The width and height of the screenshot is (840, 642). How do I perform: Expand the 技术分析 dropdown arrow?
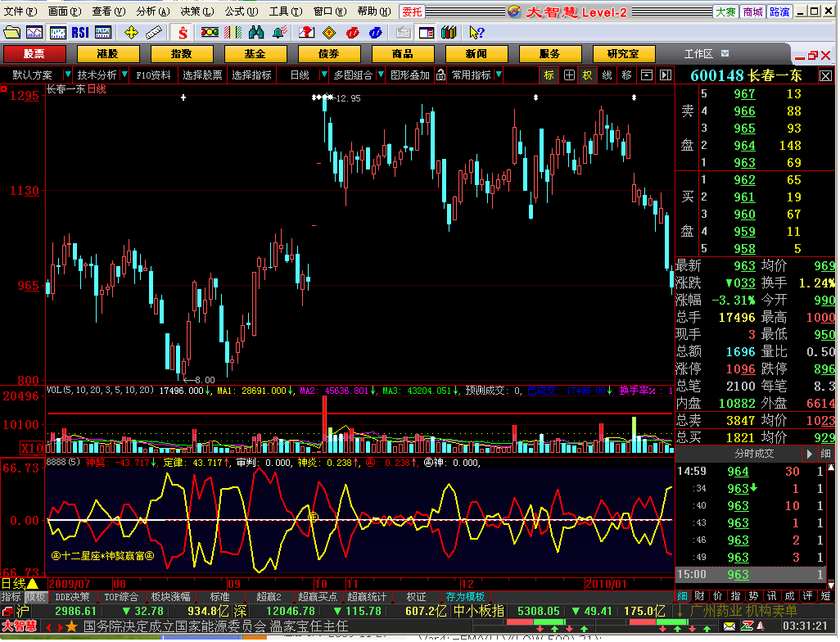[124, 75]
